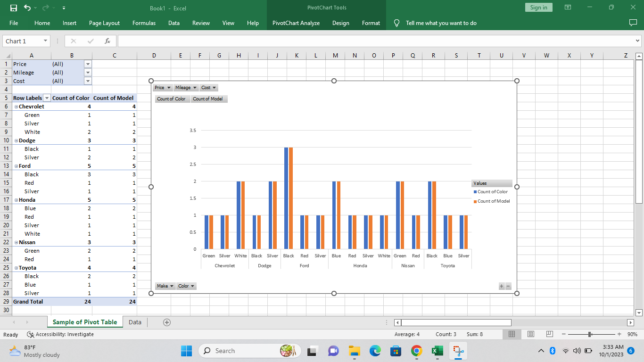Image resolution: width=644 pixels, height=362 pixels.
Task: Open the PivotChart Analyze ribbon tab
Action: tap(296, 23)
